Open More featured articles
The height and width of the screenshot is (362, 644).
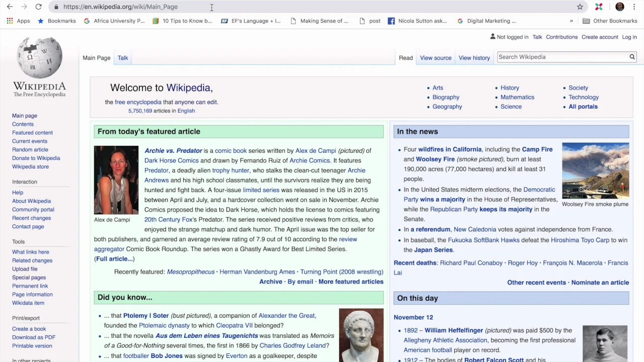351,282
